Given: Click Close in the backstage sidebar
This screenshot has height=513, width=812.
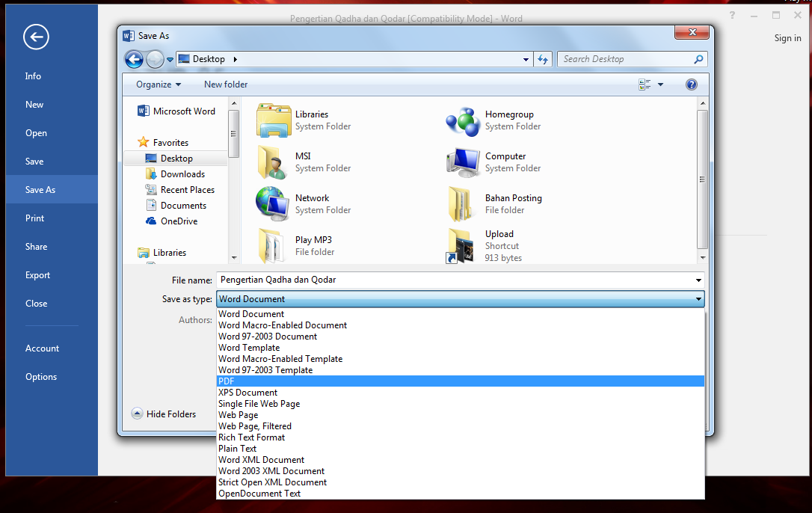Looking at the screenshot, I should point(52,304).
